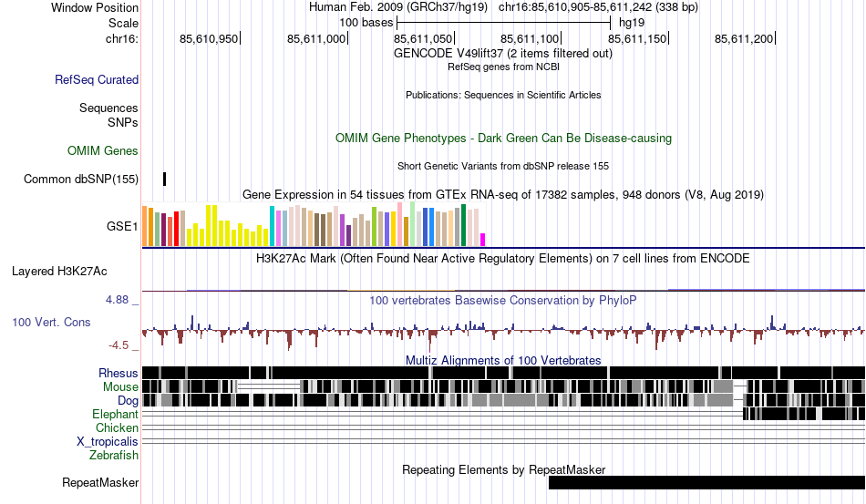The width and height of the screenshot is (866, 504).
Task: Click the Window Position label
Action: (95, 7)
